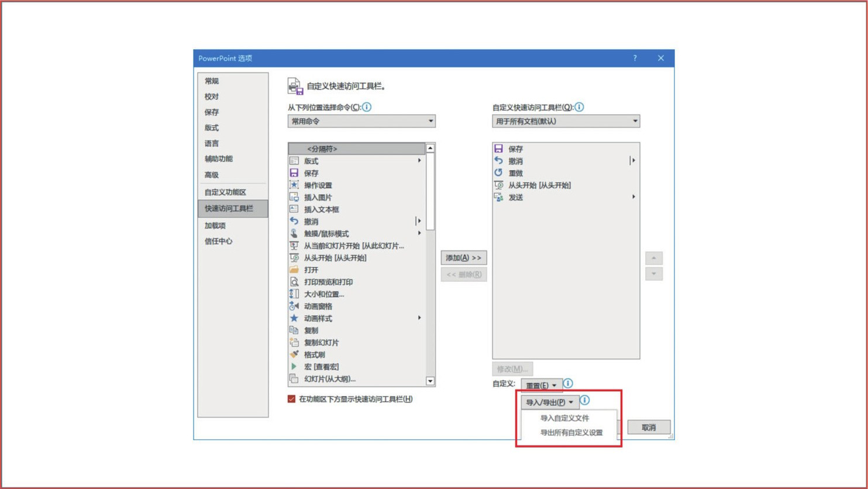The width and height of the screenshot is (868, 489).
Task: Open the help question mark in title bar
Action: point(635,58)
